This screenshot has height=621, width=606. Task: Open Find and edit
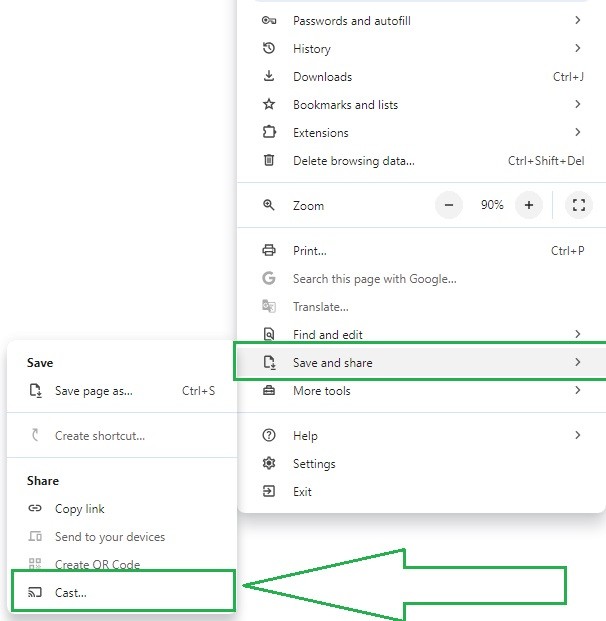(421, 334)
